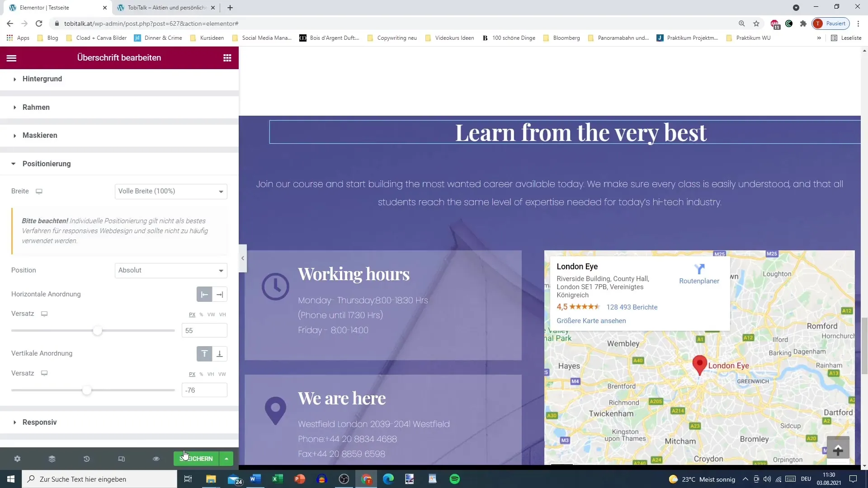Open the Elementor widgets grid
Viewport: 868px width, 488px height.
pyautogui.click(x=227, y=58)
